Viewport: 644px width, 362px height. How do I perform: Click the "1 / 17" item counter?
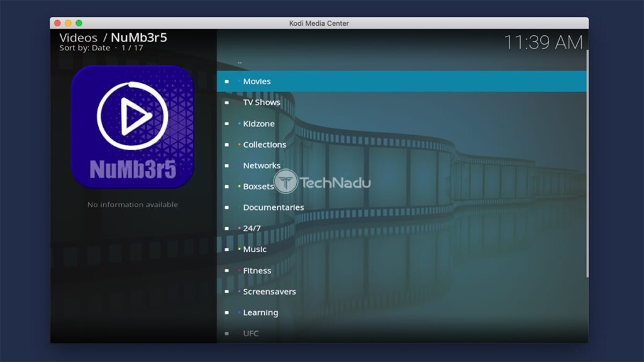[132, 48]
